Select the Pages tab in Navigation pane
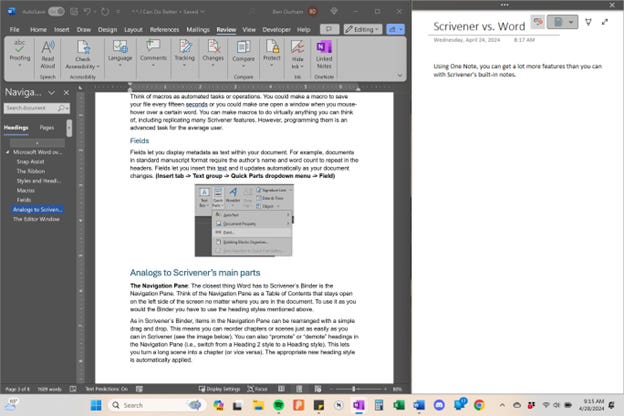Image resolution: width=624 pixels, height=416 pixels. click(47, 128)
